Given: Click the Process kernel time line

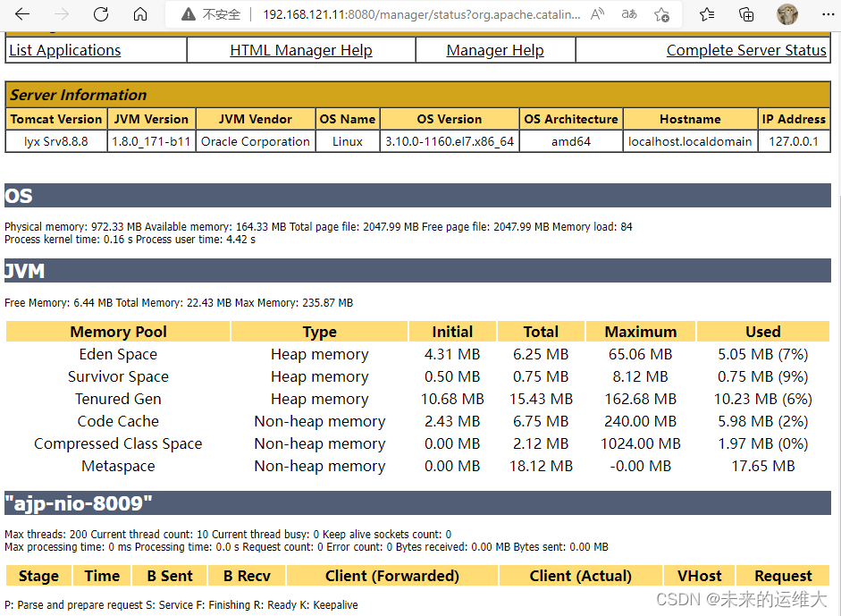Looking at the screenshot, I should tap(130, 240).
